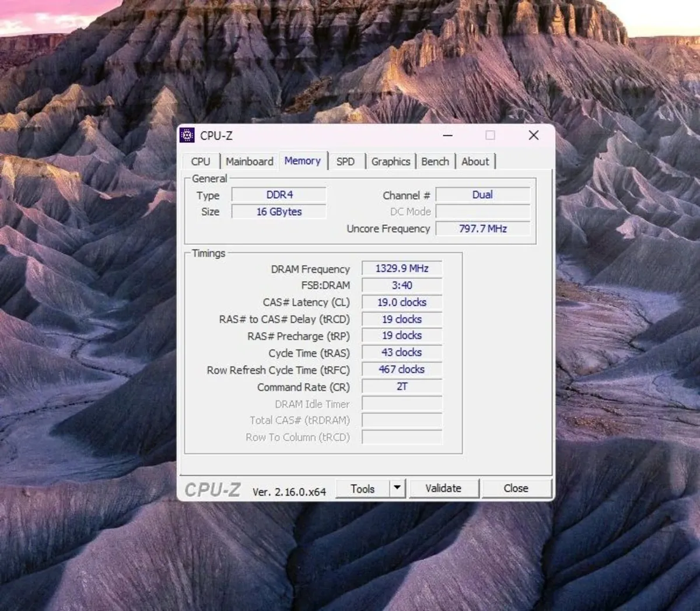
Task: Click the FSB:DRAM label
Action: pyautogui.click(x=325, y=286)
